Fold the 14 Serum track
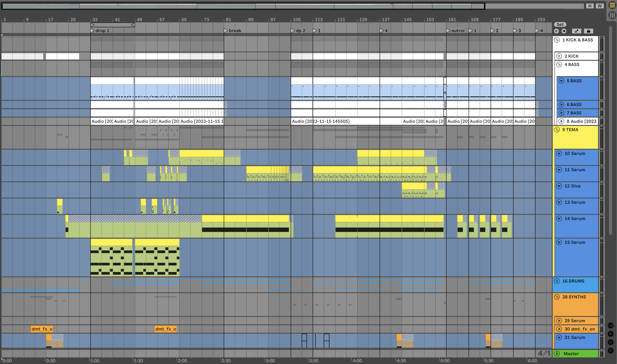The width and height of the screenshot is (617, 364). tap(559, 219)
